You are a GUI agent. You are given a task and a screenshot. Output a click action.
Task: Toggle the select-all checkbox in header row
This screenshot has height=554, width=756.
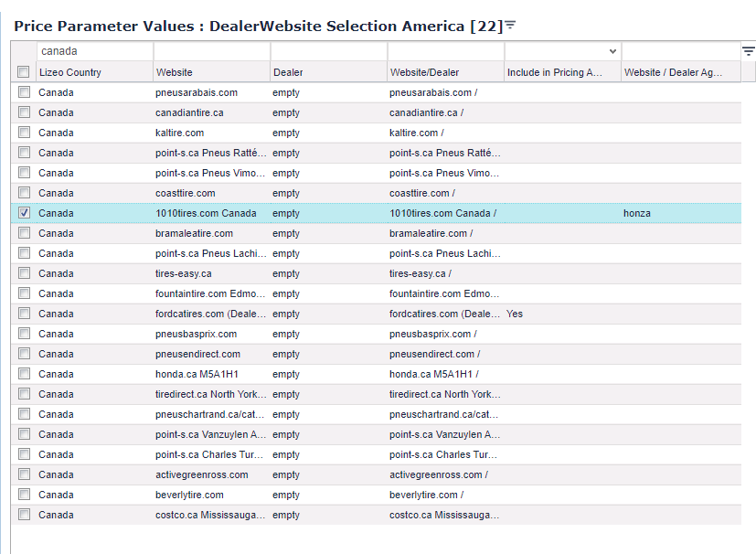24,72
